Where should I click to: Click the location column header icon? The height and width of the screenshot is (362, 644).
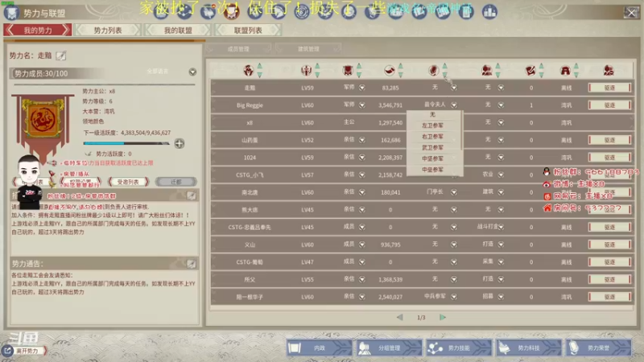(566, 71)
